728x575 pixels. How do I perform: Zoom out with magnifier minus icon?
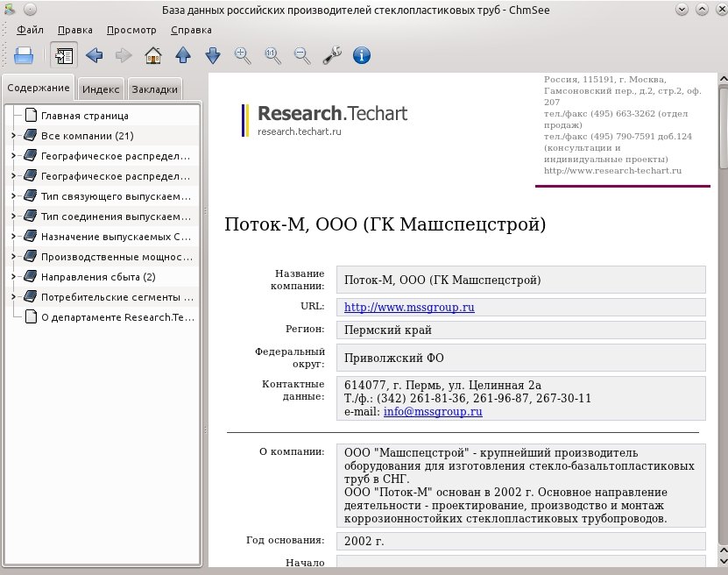click(x=302, y=56)
